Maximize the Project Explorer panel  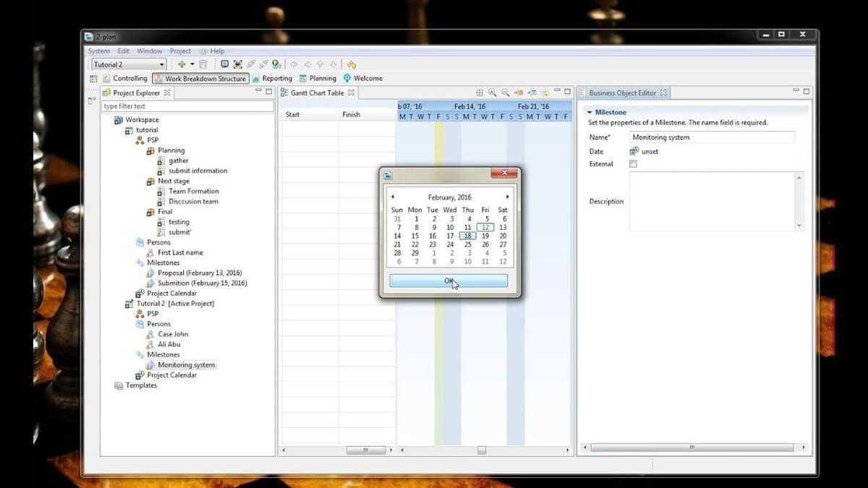269,92
